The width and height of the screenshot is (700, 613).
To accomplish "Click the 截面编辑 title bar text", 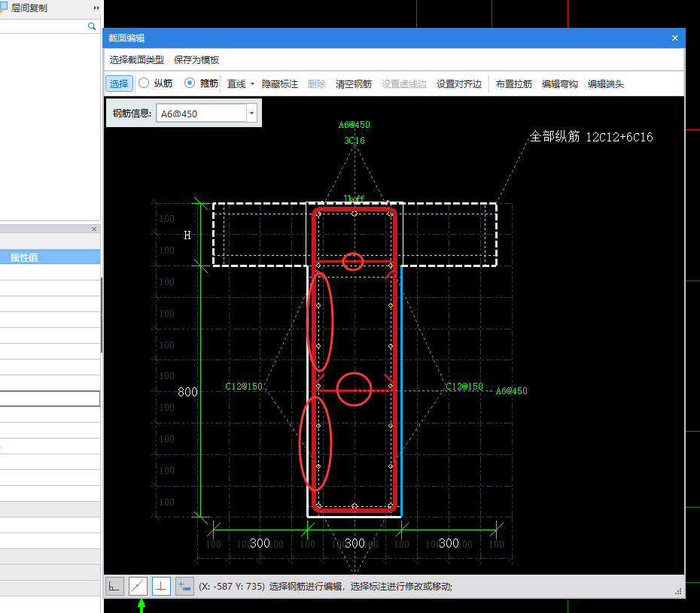I will (x=126, y=38).
